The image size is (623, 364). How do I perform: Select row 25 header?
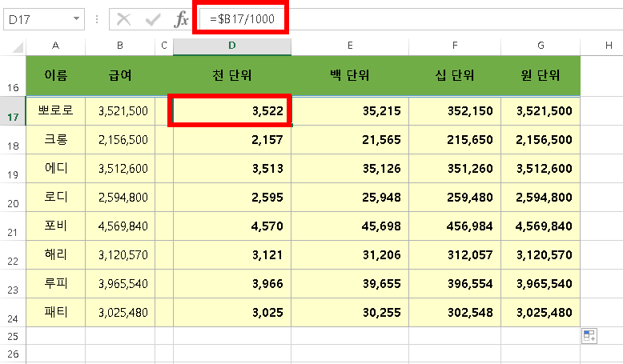pos(13,336)
